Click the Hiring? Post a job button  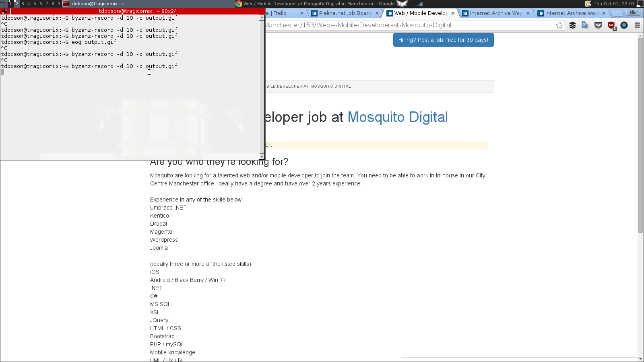(443, 40)
